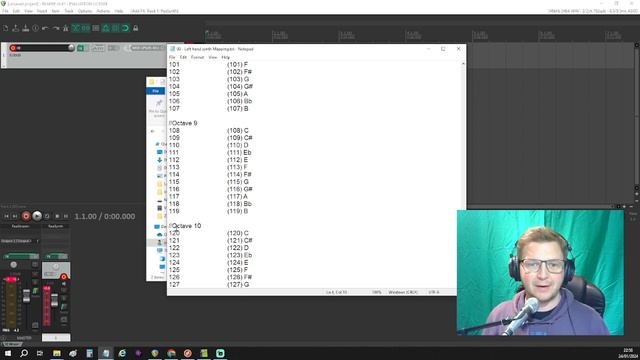Click the taskbar Search magnifier icon
Screen dimensions: 640x360
click(x=24, y=353)
